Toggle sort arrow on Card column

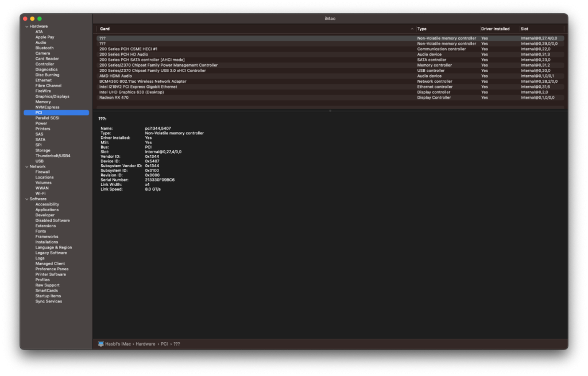point(412,29)
